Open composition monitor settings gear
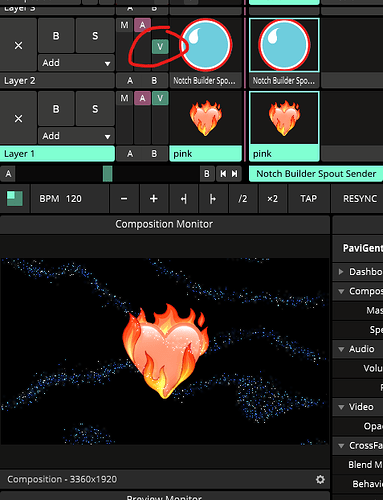383x500 pixels. 320,479
